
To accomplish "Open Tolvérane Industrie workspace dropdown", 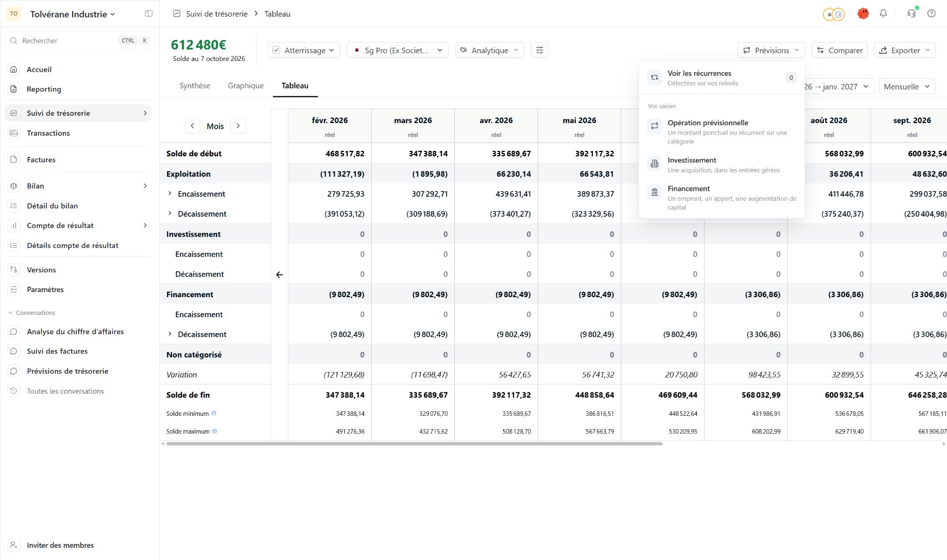I will 73,14.
